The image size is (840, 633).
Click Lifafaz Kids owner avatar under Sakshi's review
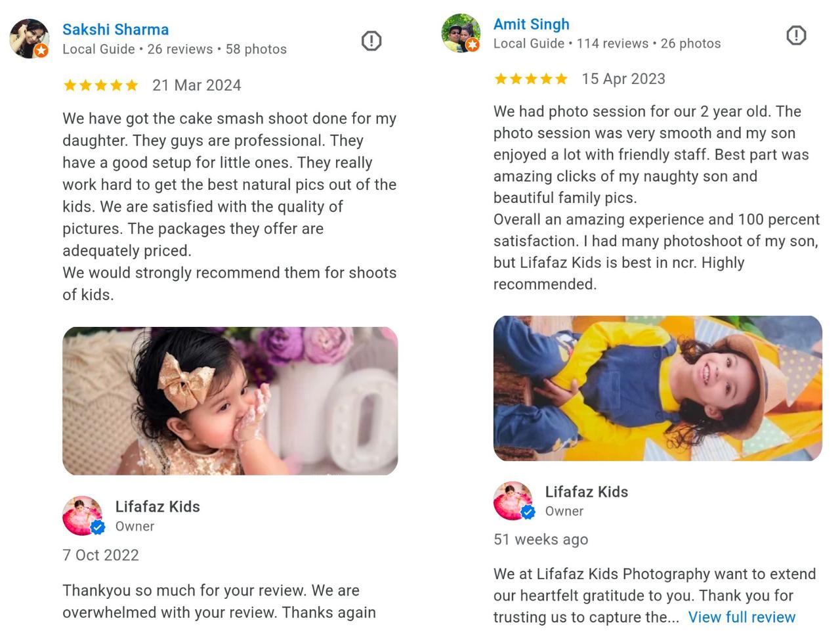83,516
